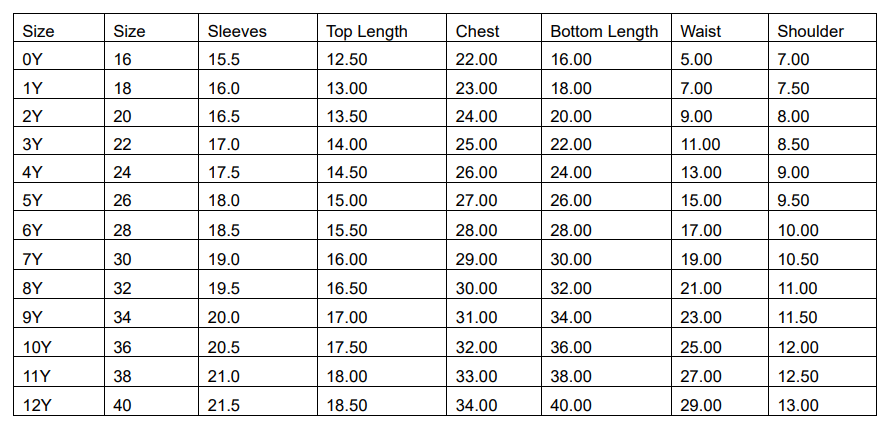Click bottom length value 36.00 for 10Y
Image resolution: width=890 pixels, height=433 pixels.
coord(571,348)
